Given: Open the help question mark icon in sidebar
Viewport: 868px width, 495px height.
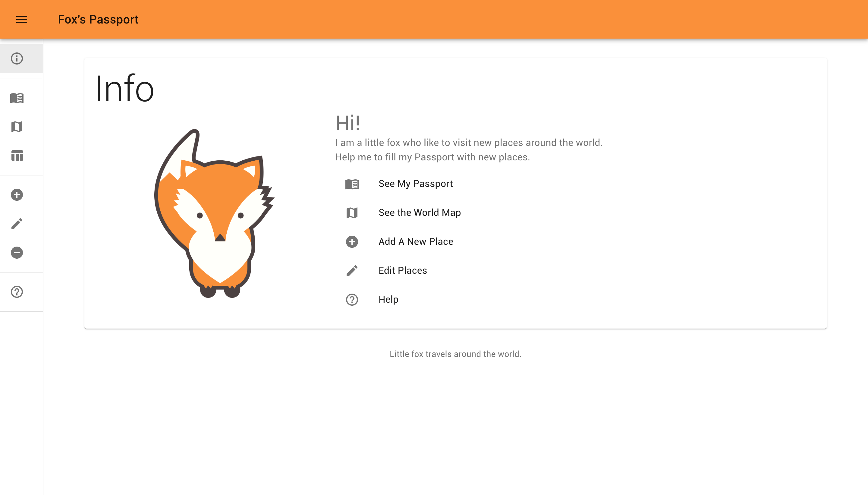Looking at the screenshot, I should point(16,292).
